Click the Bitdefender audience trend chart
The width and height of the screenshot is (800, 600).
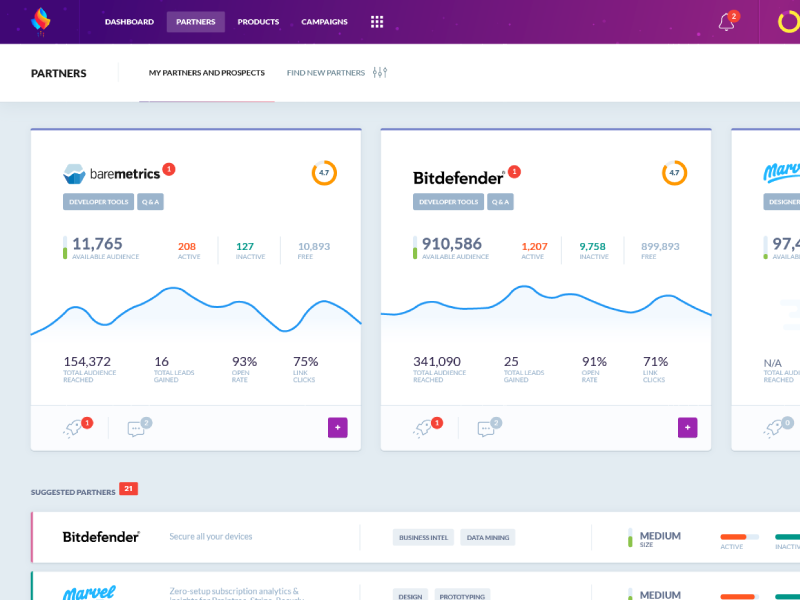point(546,306)
